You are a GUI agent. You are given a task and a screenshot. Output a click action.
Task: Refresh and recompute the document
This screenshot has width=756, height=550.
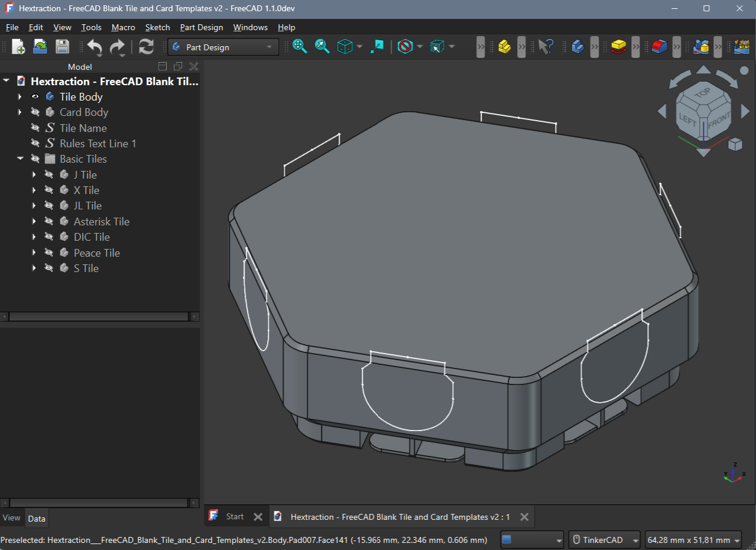click(146, 47)
